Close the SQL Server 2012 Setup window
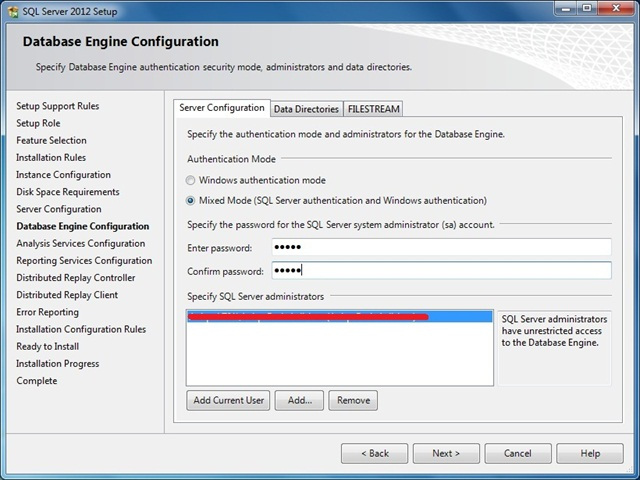This screenshot has width=640, height=480. click(x=616, y=8)
